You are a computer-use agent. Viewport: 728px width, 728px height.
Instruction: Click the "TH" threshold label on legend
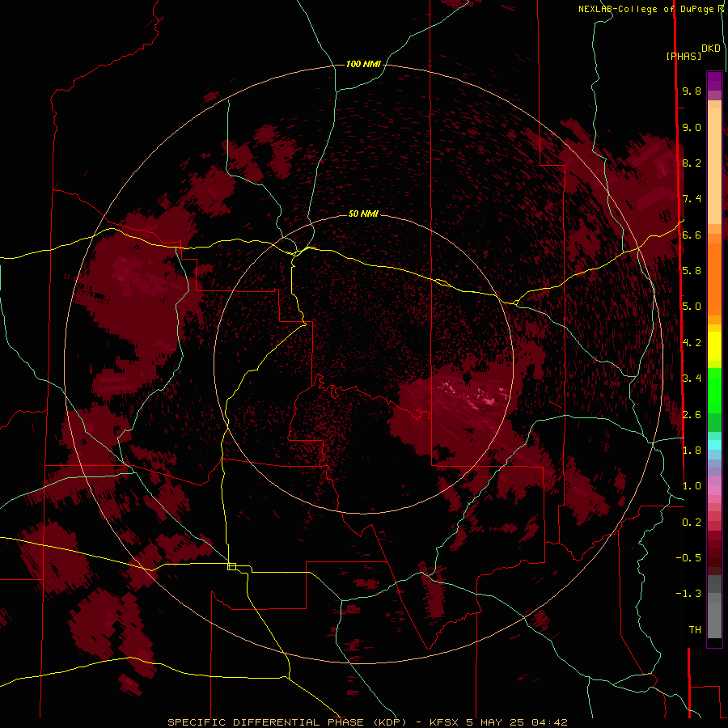click(695, 630)
